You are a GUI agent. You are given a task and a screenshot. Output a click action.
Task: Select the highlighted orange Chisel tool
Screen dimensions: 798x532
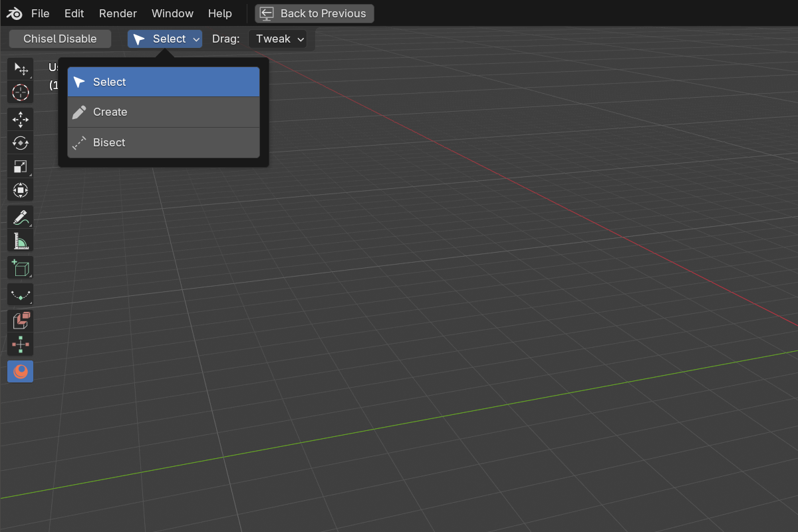click(21, 371)
